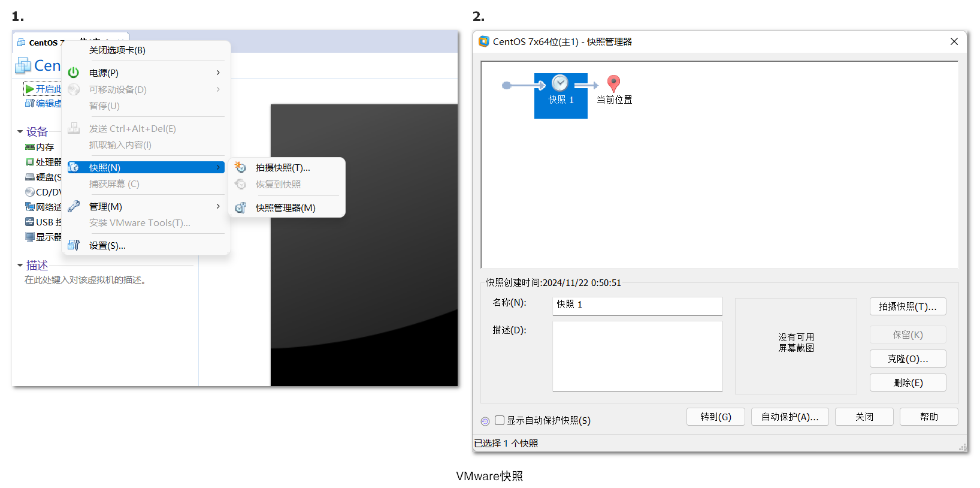Viewport: 980px width, 488px height.
Task: Enable 显示自动保护快照(S) checkbox
Action: [500, 420]
